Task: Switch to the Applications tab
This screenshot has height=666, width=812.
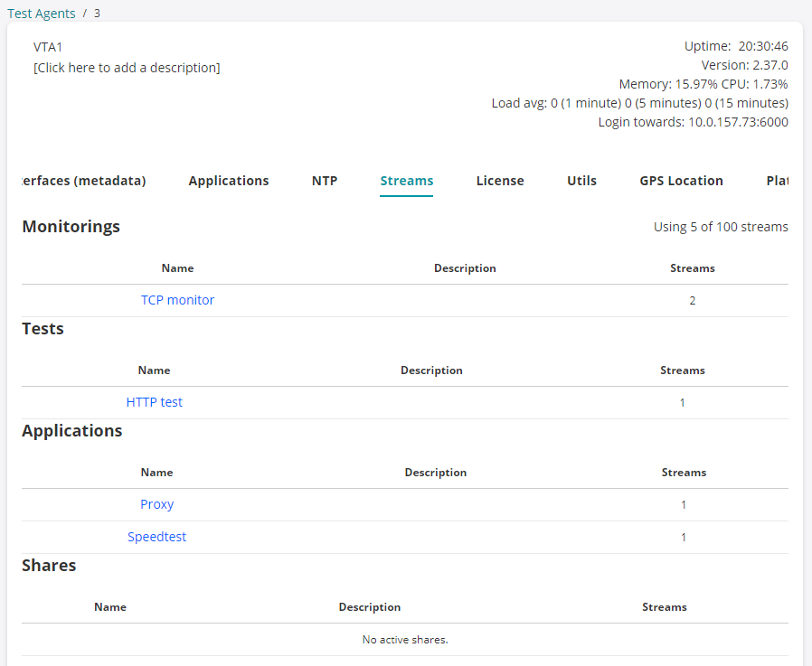Action: point(229,181)
